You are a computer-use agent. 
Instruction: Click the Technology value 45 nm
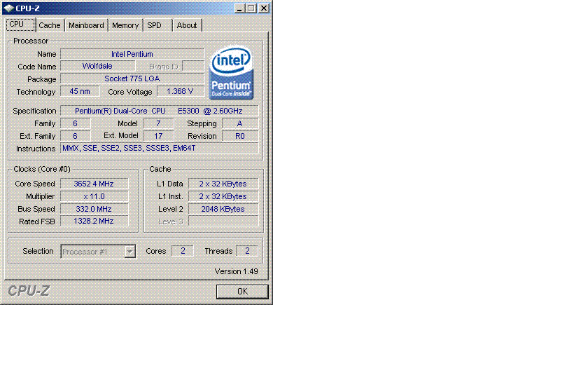[x=80, y=91]
